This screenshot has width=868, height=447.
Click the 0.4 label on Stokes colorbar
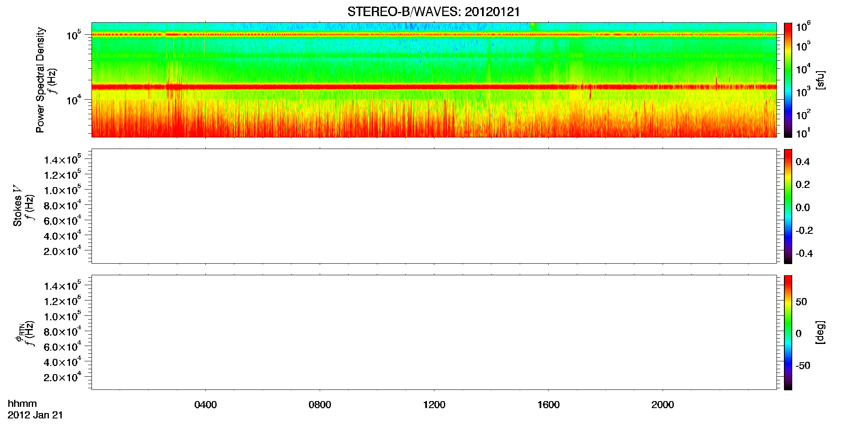click(x=803, y=162)
